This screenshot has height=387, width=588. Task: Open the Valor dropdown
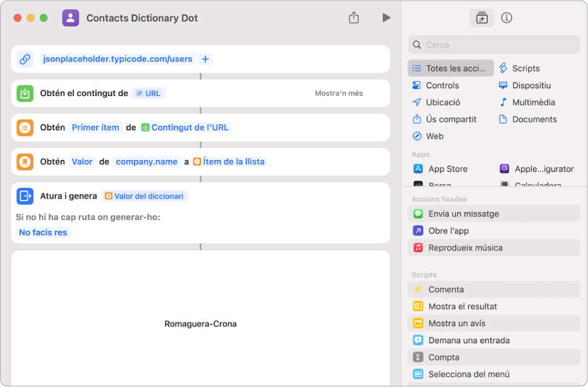82,162
